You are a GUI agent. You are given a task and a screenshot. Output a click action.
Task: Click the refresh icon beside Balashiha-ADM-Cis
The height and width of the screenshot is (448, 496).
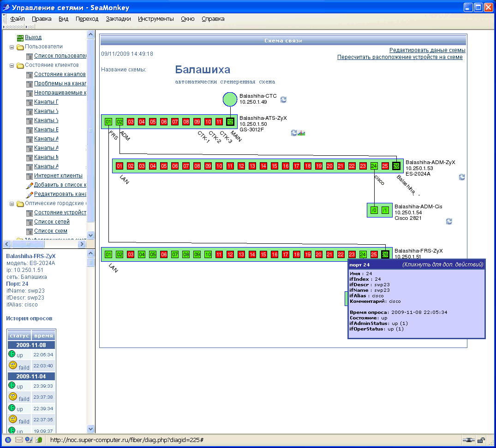coord(448,222)
